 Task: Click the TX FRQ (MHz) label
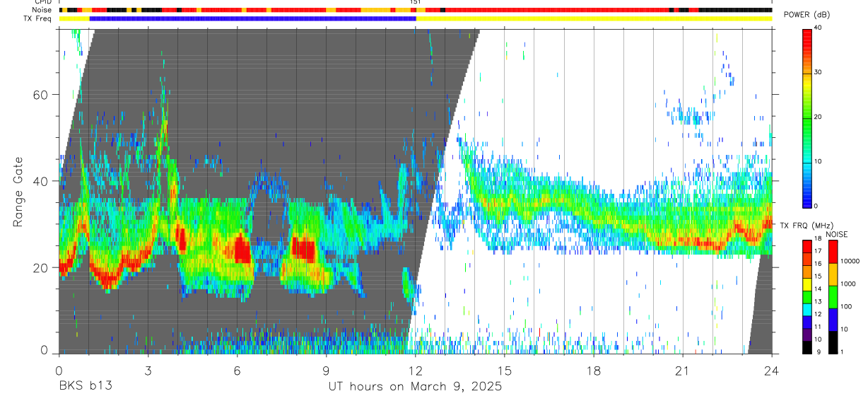pyautogui.click(x=806, y=225)
